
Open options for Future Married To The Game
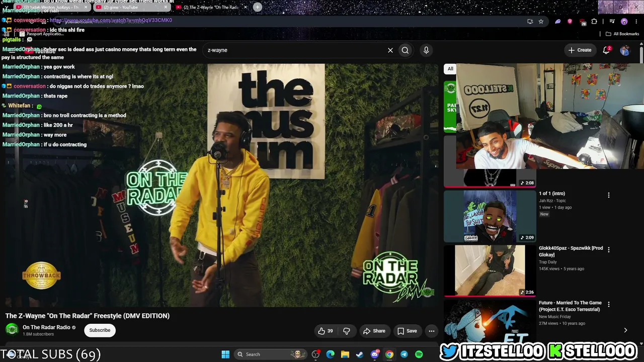[x=609, y=304]
